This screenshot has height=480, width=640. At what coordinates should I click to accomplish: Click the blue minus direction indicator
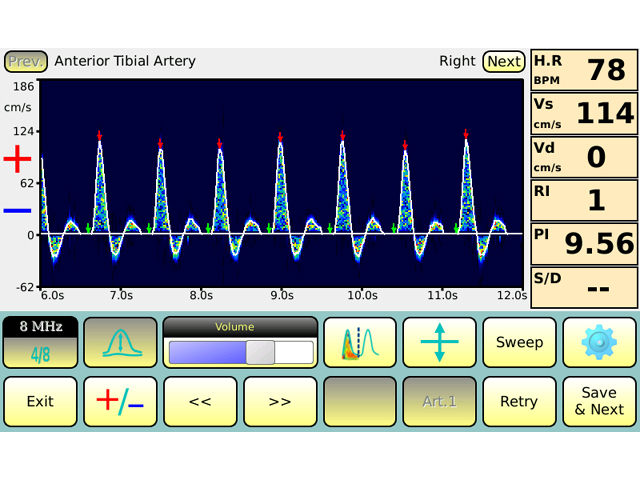[x=18, y=211]
